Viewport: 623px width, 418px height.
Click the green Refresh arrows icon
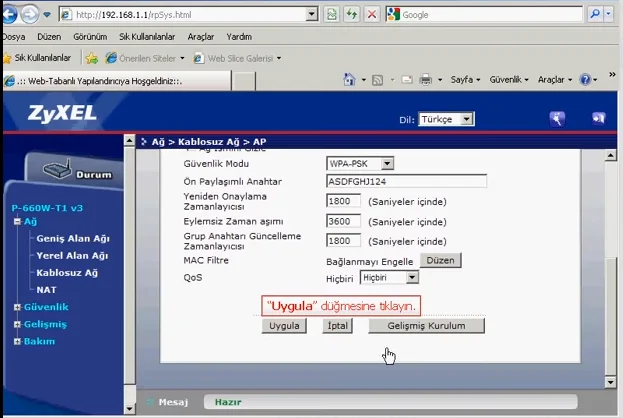352,15
